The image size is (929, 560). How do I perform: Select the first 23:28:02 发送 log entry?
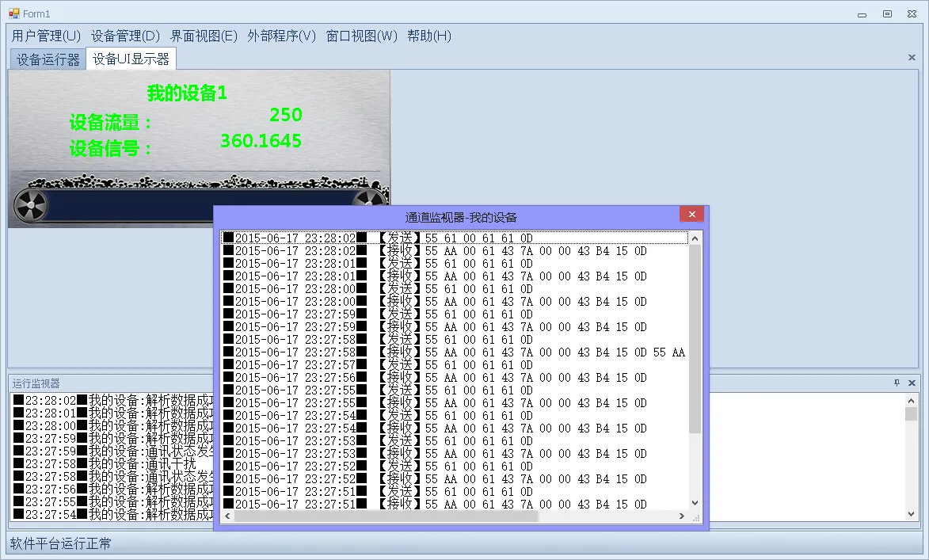(x=454, y=238)
